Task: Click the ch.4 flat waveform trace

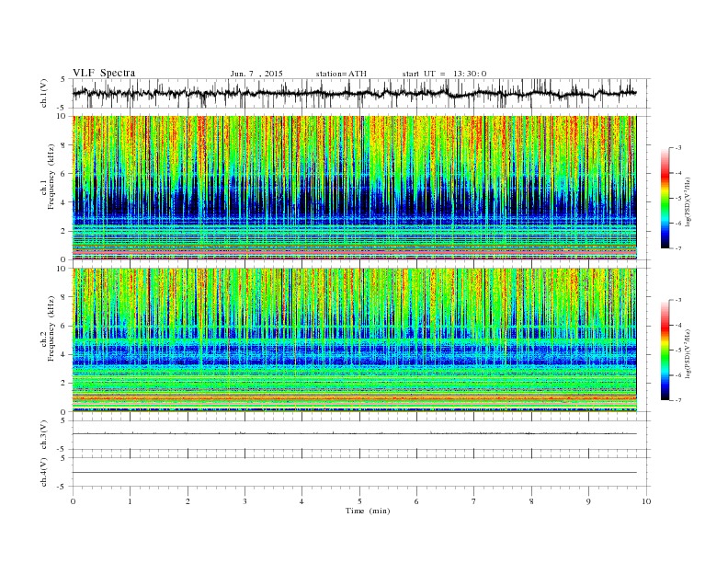Action: click(354, 473)
